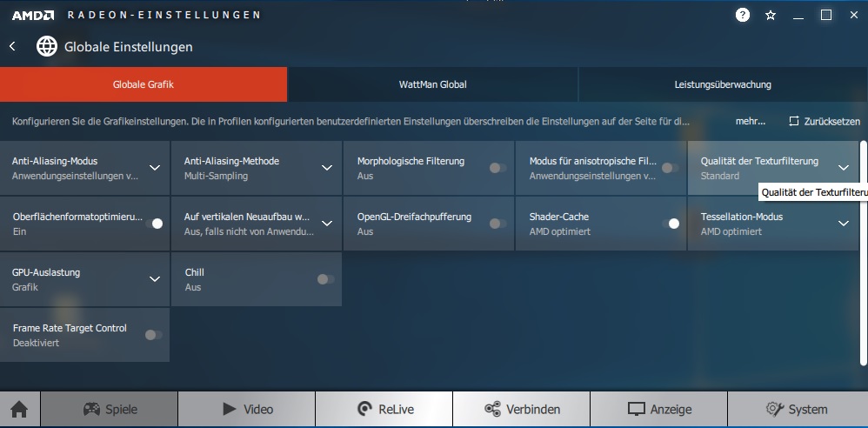
Task: Expand Anti-Aliasing-Modus dropdown
Action: (155, 168)
